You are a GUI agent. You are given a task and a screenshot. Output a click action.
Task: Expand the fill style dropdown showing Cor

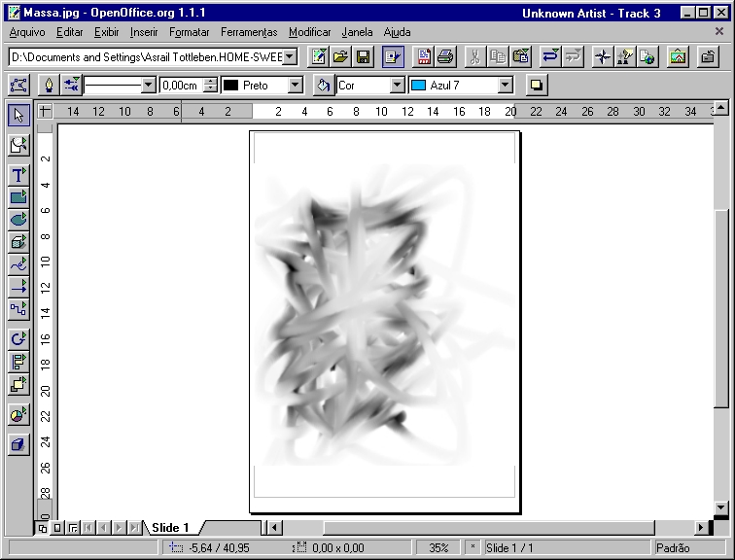[397, 86]
